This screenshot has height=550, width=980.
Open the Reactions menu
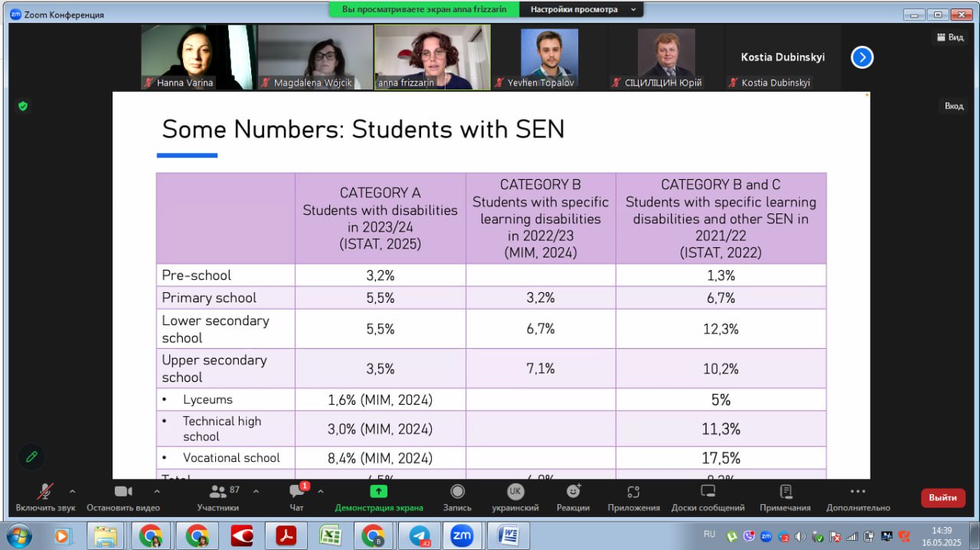pos(573,492)
